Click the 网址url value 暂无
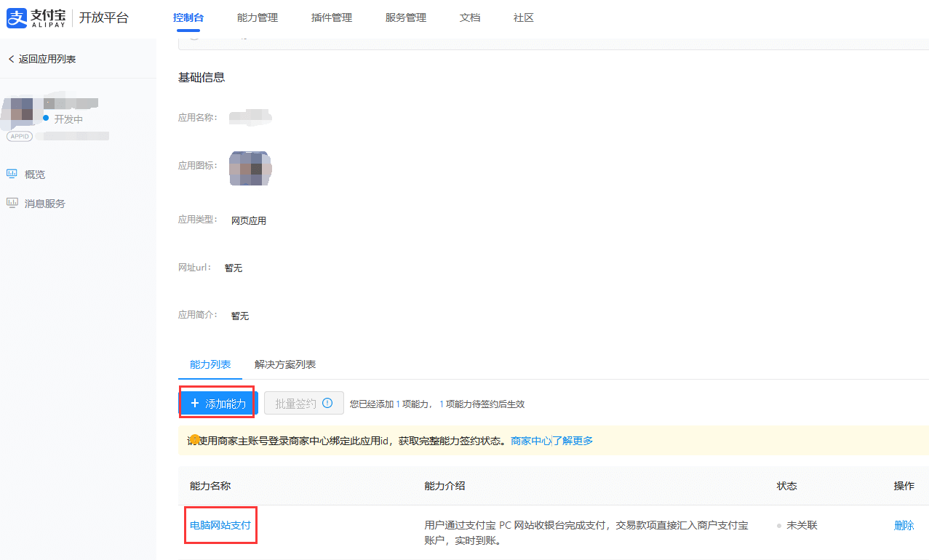 pos(234,268)
